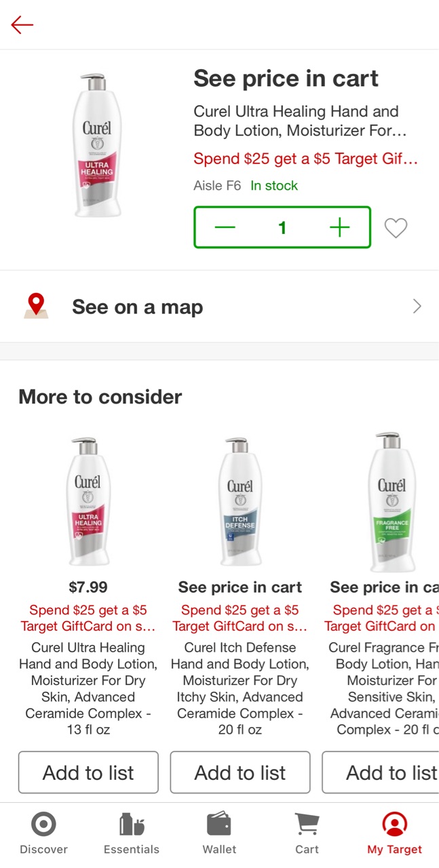Go to the Cart tab
Viewport: 439px width, 868px height.
click(307, 834)
